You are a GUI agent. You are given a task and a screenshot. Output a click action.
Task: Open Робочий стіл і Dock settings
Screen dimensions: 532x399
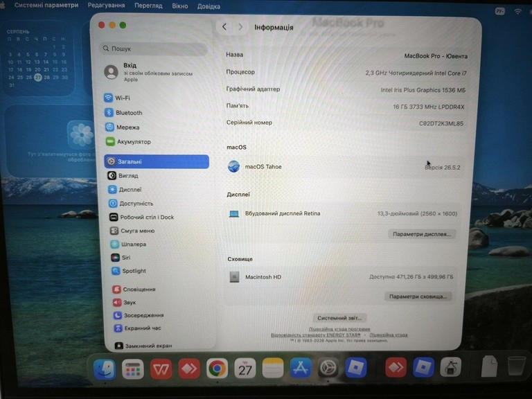[x=141, y=217]
